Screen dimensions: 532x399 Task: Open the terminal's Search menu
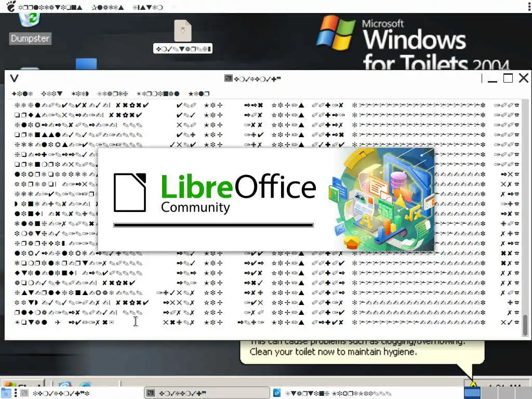point(112,94)
